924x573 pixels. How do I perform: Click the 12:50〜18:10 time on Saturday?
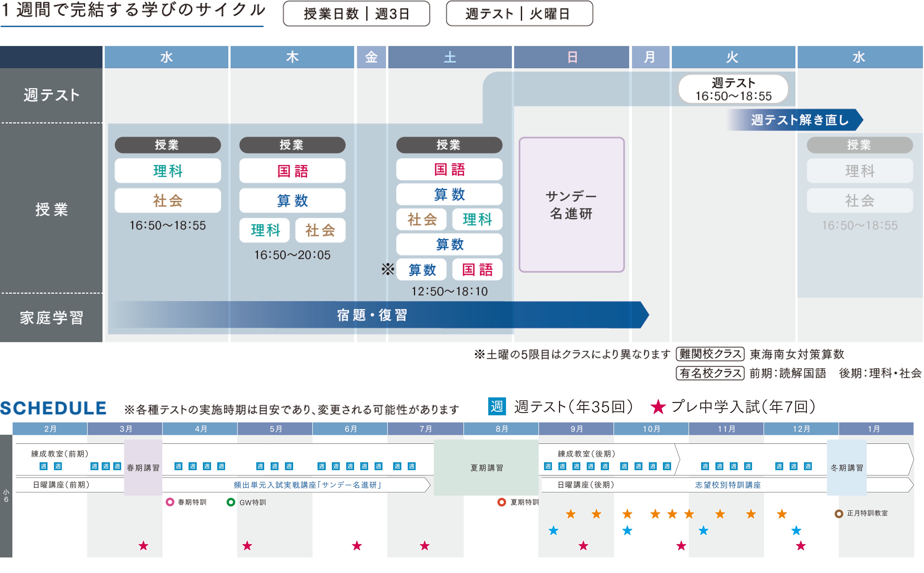(x=449, y=291)
